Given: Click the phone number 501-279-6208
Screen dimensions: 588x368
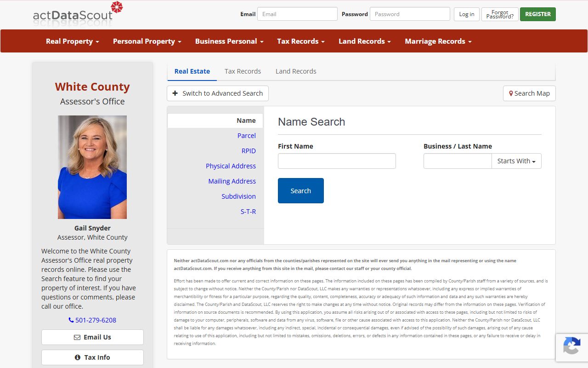Looking at the screenshot, I should [x=92, y=320].
